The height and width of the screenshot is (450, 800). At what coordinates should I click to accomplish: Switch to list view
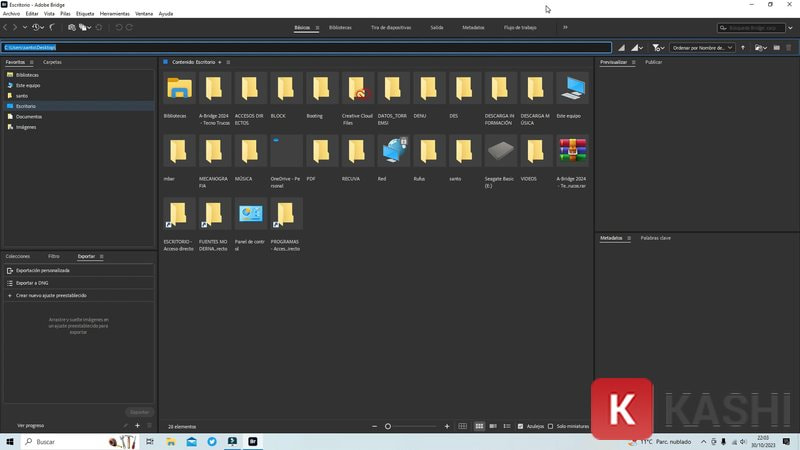[507, 426]
